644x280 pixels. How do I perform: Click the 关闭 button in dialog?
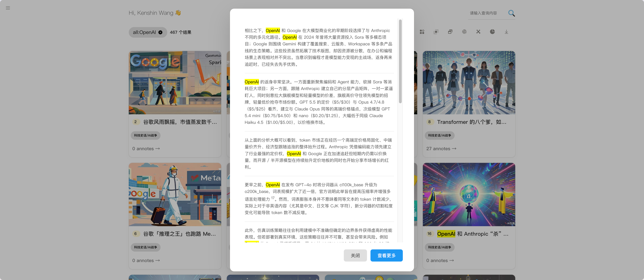[355, 256]
